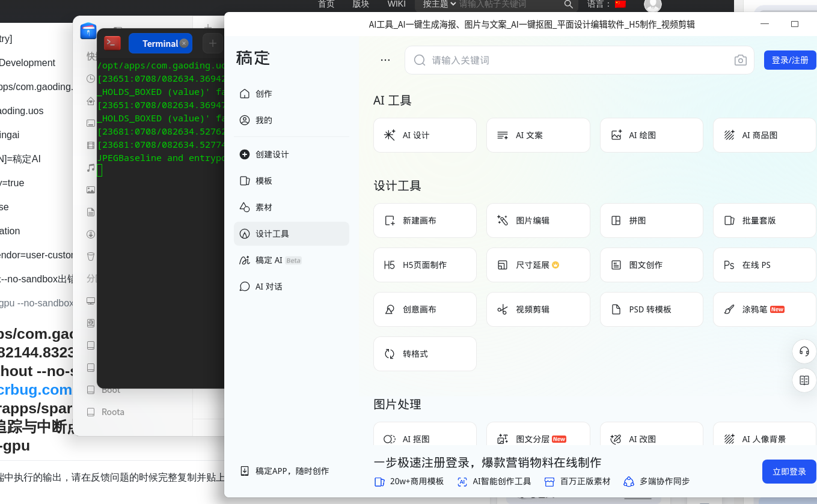Screen dimensions: 817x504
Task: Click the terminal app icon in the title bar
Action: coord(112,43)
